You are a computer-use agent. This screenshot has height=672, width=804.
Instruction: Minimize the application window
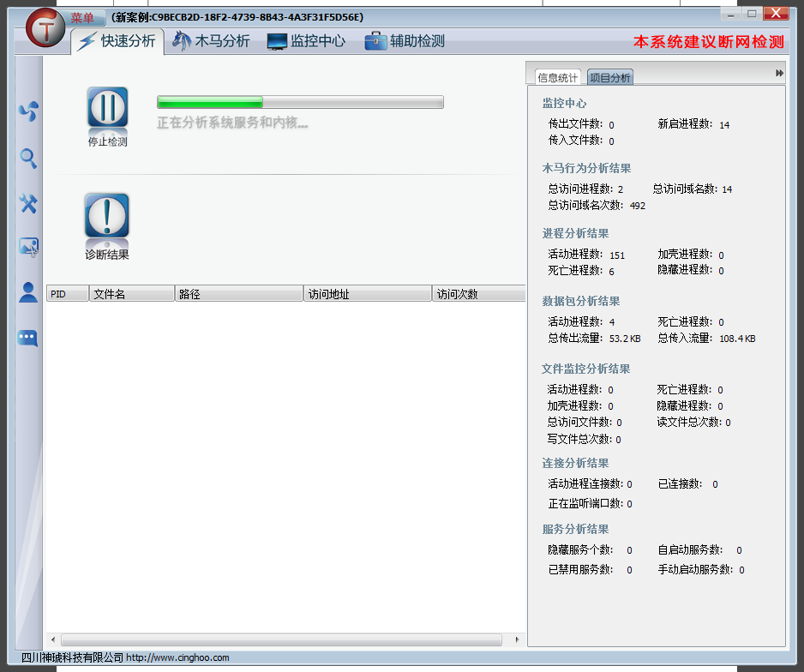coord(730,14)
